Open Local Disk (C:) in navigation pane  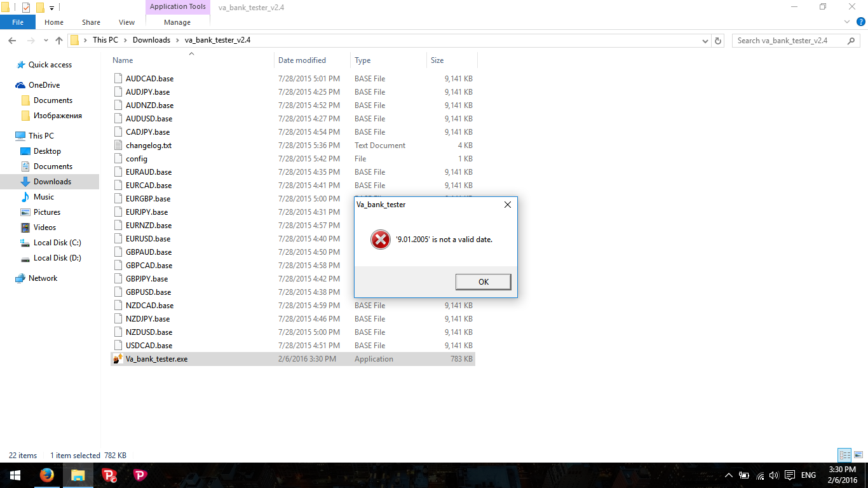57,243
